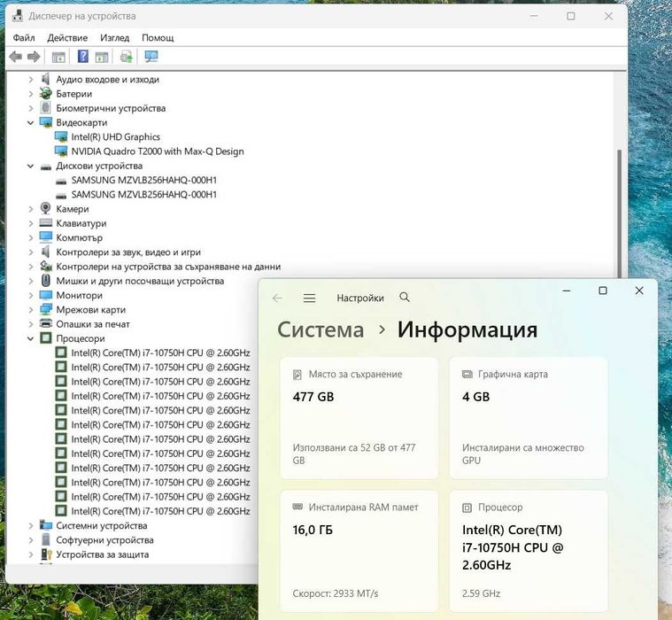This screenshot has width=672, height=620.
Task: Click the Устройства за защита key icon
Action: (x=46, y=554)
